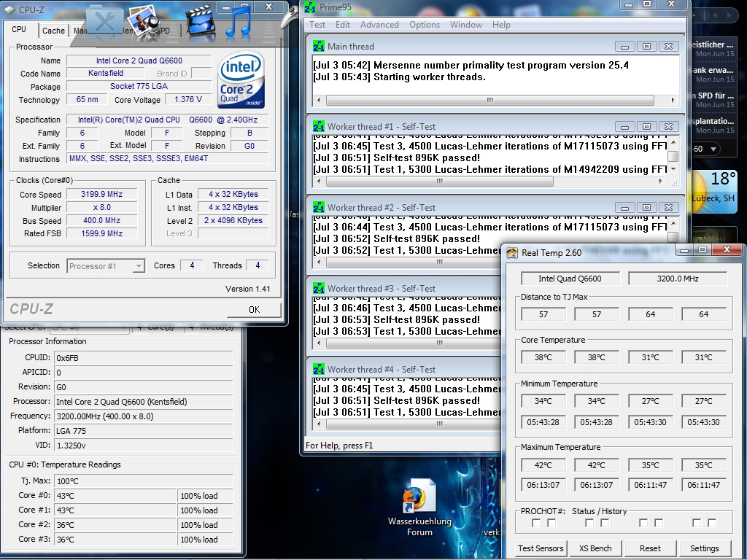This screenshot has width=747, height=560.
Task: Open the Edit menu in Prime95
Action: tap(343, 25)
